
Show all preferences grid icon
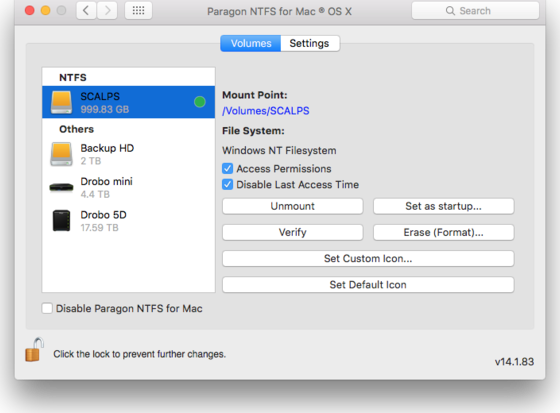pyautogui.click(x=138, y=11)
